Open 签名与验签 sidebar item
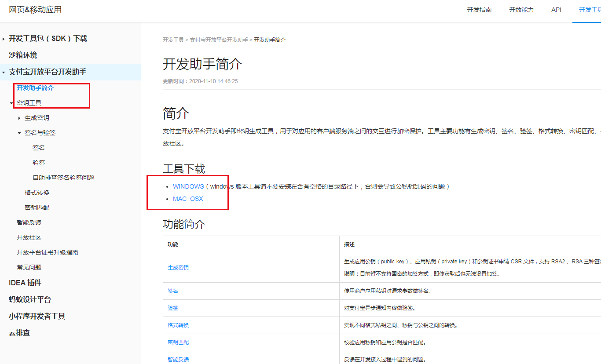The width and height of the screenshot is (601, 364). tap(40, 133)
